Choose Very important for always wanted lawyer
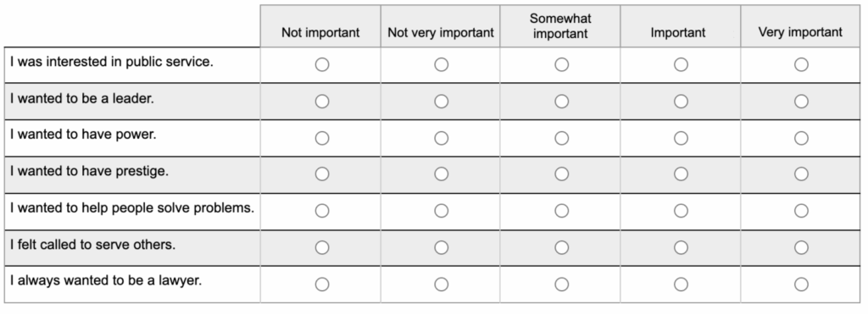The height and width of the screenshot is (314, 868). [801, 284]
